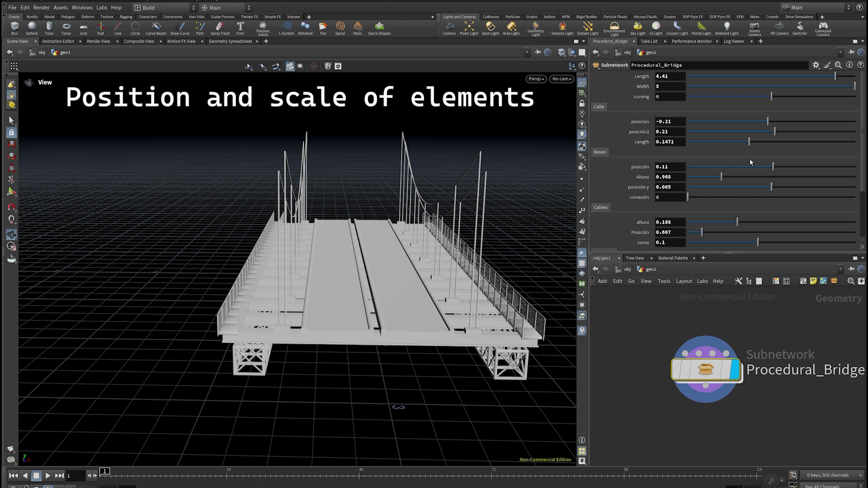
Task: Open network pane path dropdown
Action: pyautogui.click(x=840, y=269)
